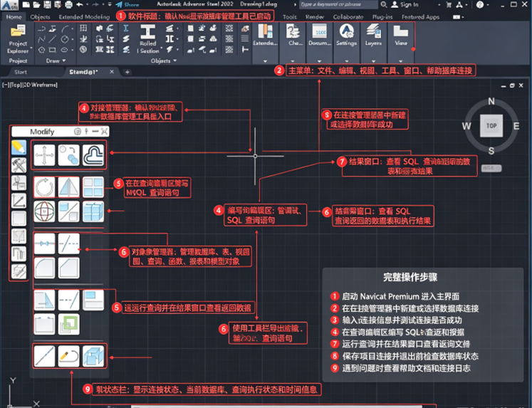Open the Settings panel button

pyautogui.click(x=346, y=35)
